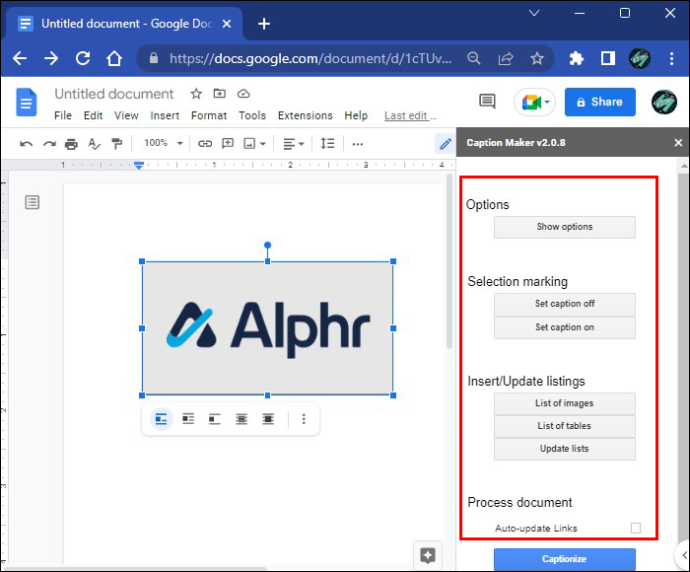
Task: Open Last edit history link
Action: [x=410, y=116]
